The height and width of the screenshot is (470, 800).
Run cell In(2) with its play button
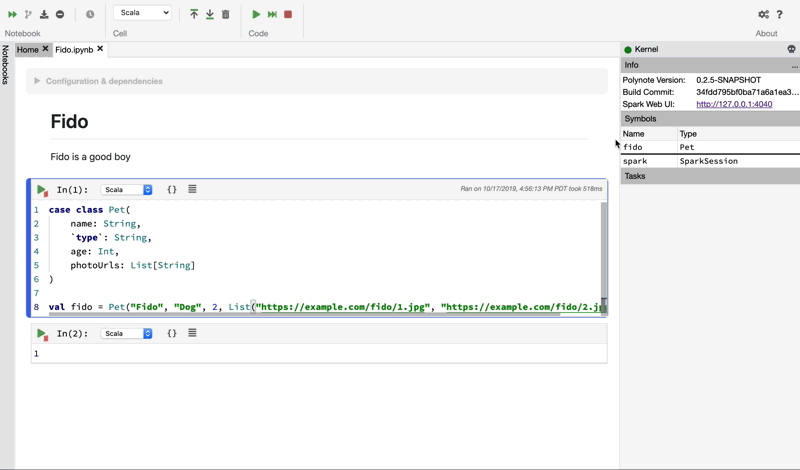[42, 334]
